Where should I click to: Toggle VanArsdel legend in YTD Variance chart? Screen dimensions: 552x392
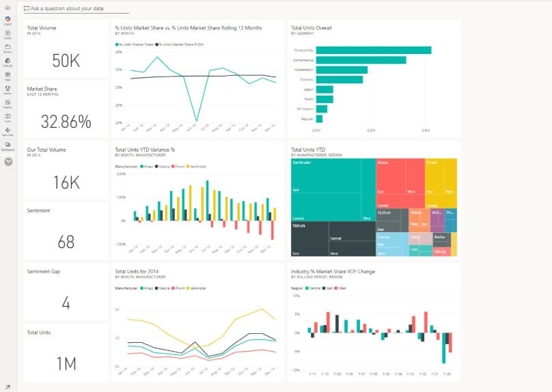tap(195, 166)
